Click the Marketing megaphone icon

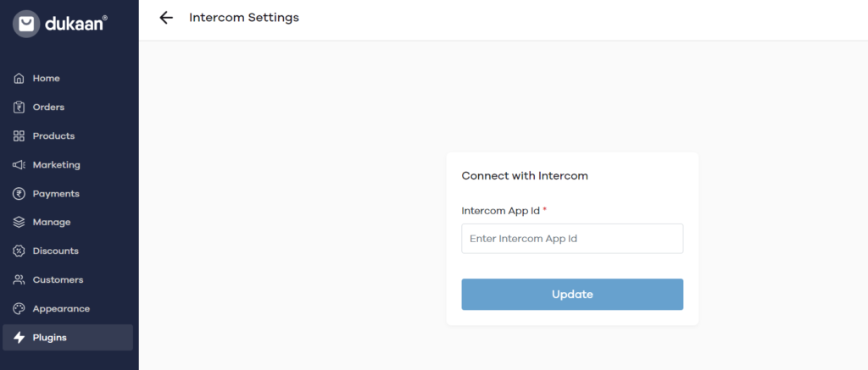(x=19, y=165)
